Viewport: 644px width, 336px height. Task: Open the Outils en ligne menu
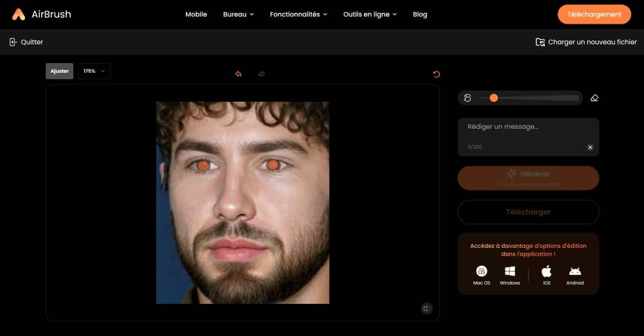click(x=370, y=14)
